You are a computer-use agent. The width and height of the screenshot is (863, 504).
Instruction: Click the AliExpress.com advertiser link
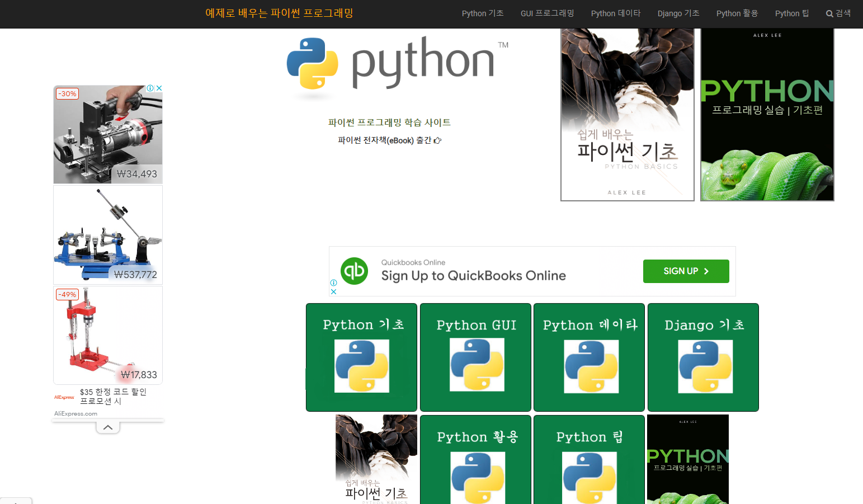pos(76,414)
